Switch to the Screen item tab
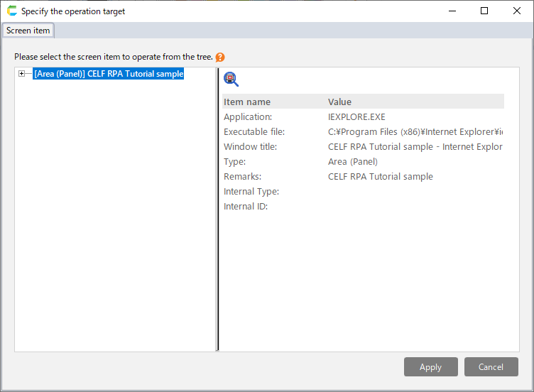Screen dimensions: 534x392 (x=28, y=31)
